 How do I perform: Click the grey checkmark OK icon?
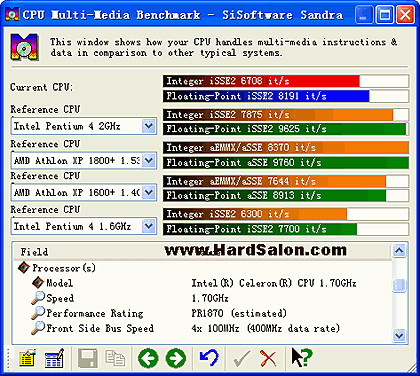coord(242,358)
